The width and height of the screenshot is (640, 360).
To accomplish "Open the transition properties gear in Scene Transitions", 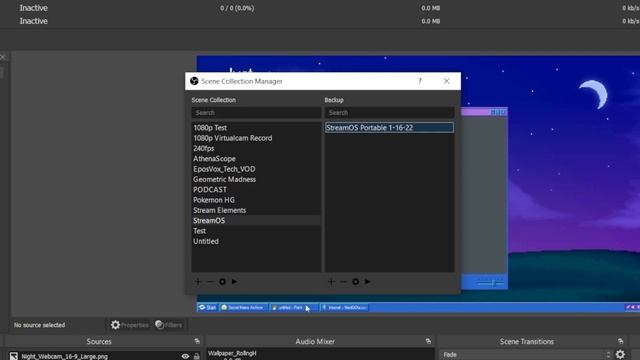I will pos(620,354).
